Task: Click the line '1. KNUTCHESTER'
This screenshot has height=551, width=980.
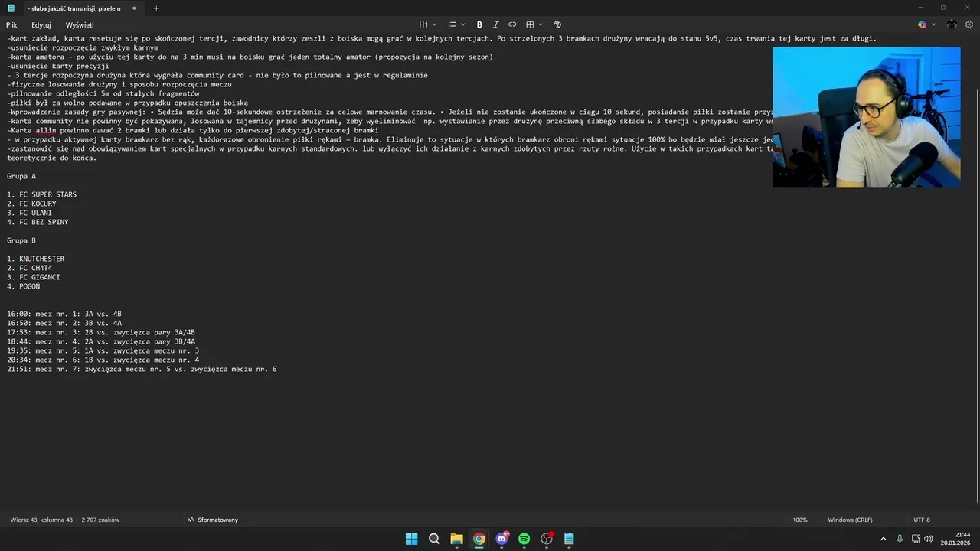Action: coord(36,259)
